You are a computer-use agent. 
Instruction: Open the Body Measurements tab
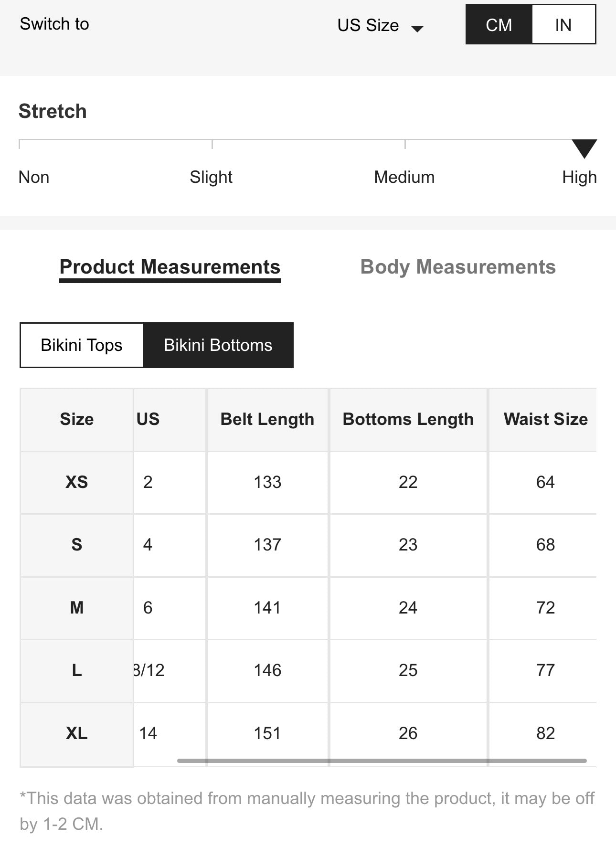click(458, 267)
